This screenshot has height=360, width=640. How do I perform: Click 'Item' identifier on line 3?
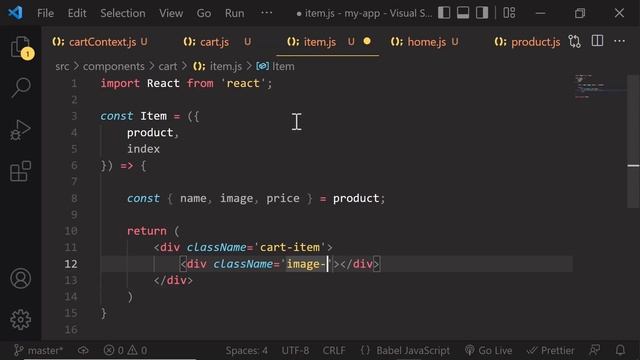(x=153, y=116)
